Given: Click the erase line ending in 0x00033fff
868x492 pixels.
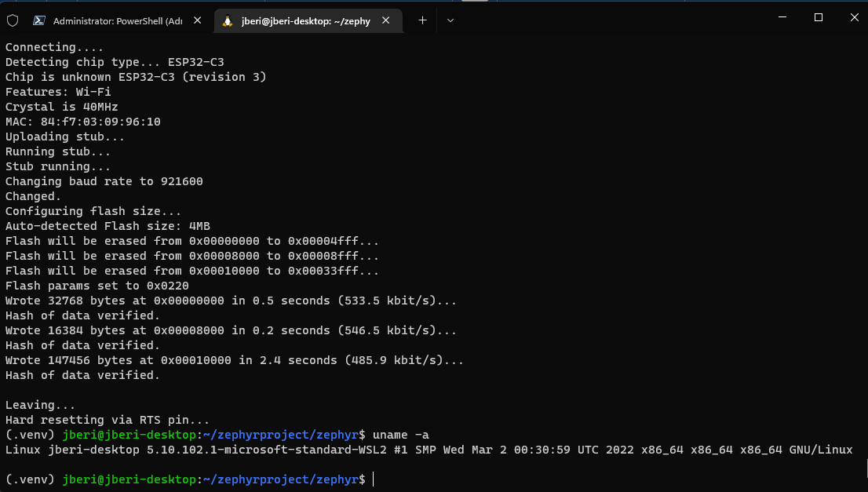Looking at the screenshot, I should pos(192,272).
